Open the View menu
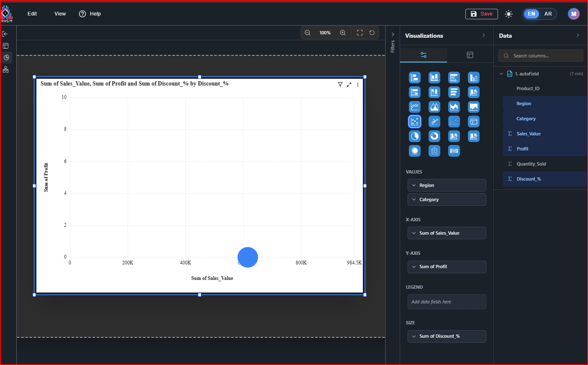The height and width of the screenshot is (365, 588). [x=60, y=14]
